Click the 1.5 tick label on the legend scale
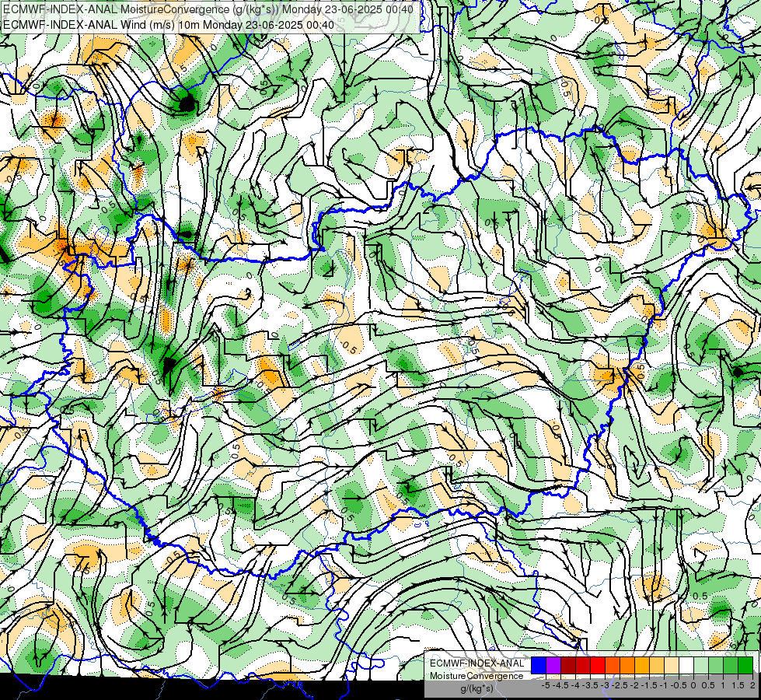Viewport: 761px width, 700px height. click(738, 685)
